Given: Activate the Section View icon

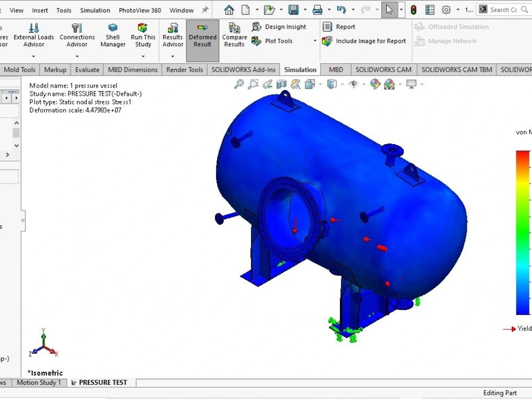Looking at the screenshot, I should tap(281, 84).
